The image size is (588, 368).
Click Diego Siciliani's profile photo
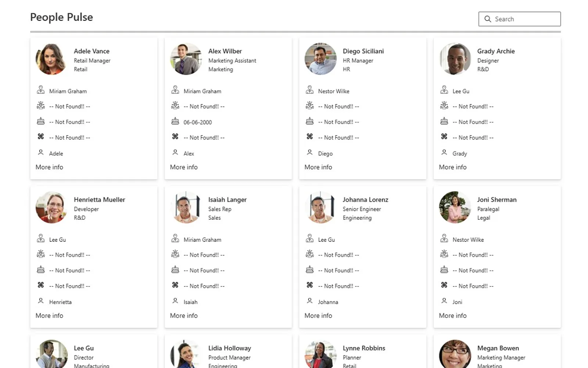[320, 59]
